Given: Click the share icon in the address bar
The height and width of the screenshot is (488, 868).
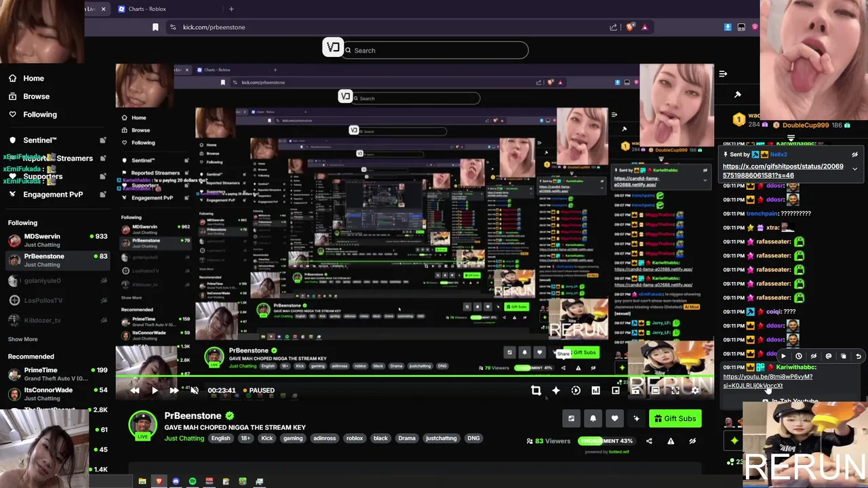Looking at the screenshot, I should [614, 27].
